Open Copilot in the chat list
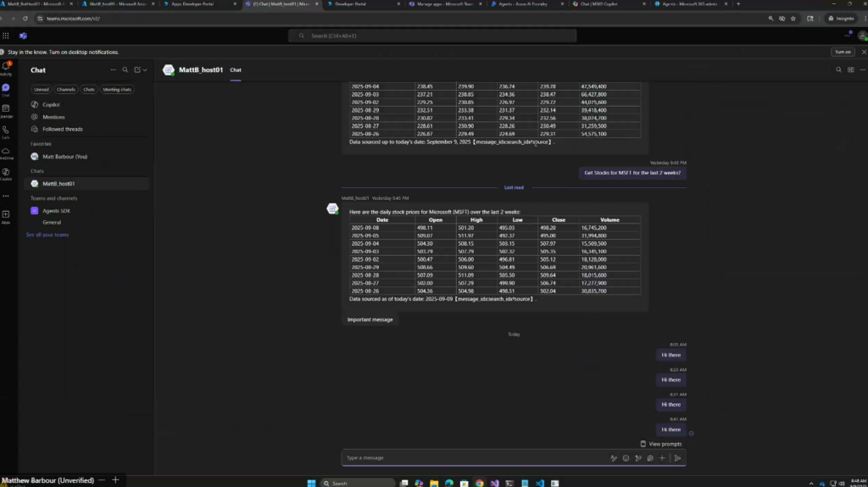This screenshot has height=487, width=868. point(51,104)
